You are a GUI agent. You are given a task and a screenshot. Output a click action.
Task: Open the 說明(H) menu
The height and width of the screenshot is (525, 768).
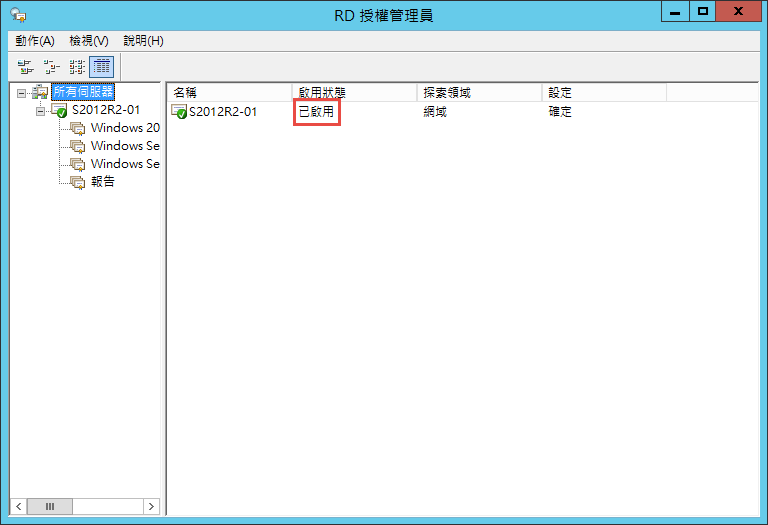144,41
